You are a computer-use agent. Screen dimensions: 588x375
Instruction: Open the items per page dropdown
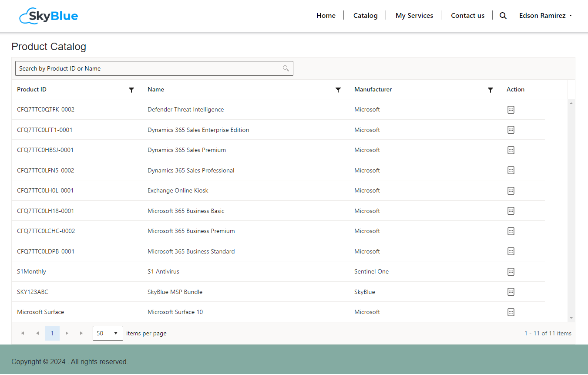tap(108, 333)
